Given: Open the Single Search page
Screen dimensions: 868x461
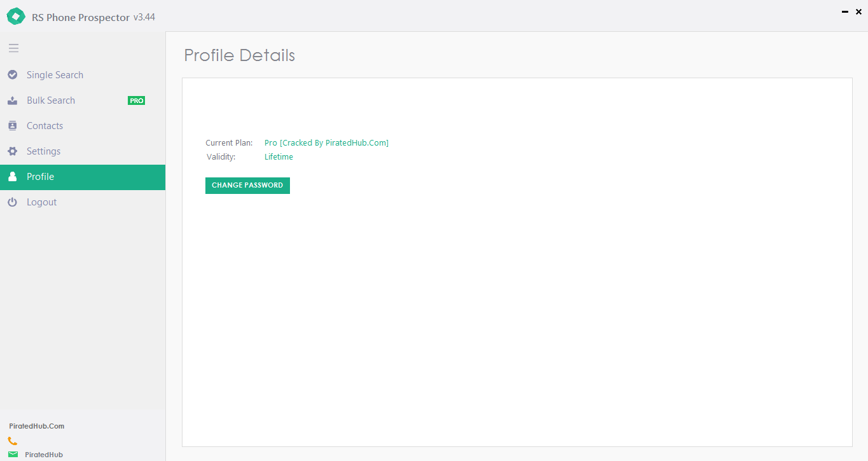Looking at the screenshot, I should tap(83, 75).
